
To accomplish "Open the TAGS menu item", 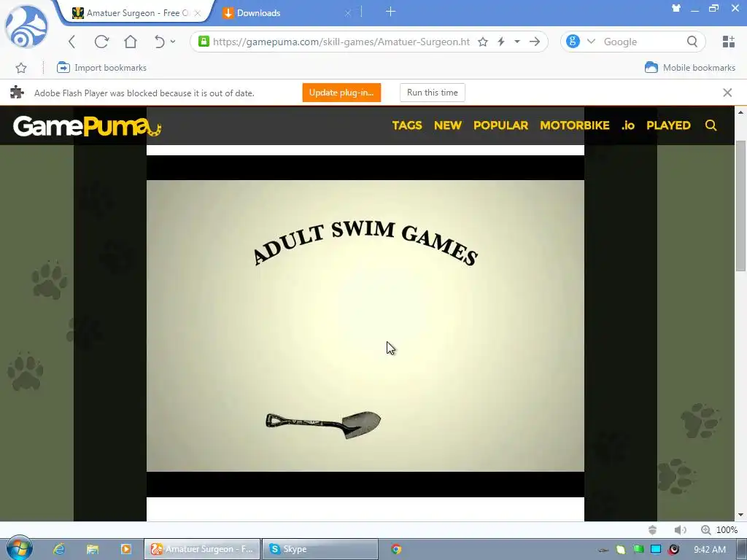I will (407, 125).
